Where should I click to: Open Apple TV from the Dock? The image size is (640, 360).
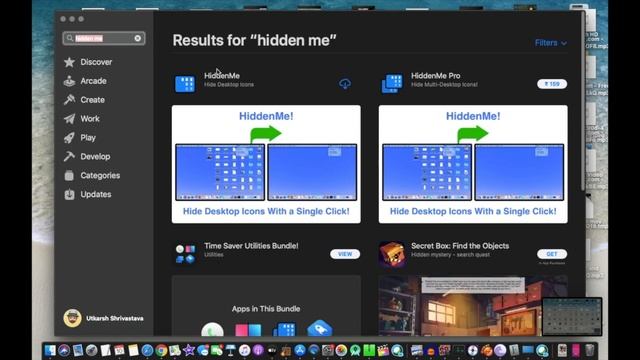pos(272,350)
